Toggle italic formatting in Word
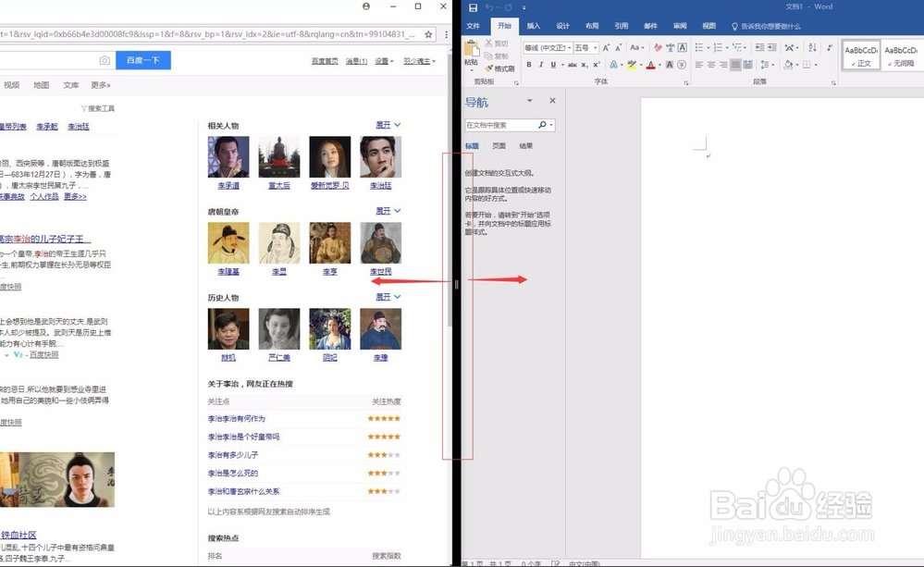Viewport: 924px width, 567px height. pos(541,65)
